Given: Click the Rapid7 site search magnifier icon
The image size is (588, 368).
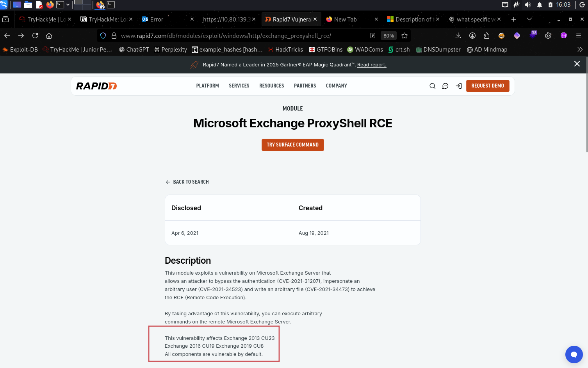Looking at the screenshot, I should tap(432, 86).
